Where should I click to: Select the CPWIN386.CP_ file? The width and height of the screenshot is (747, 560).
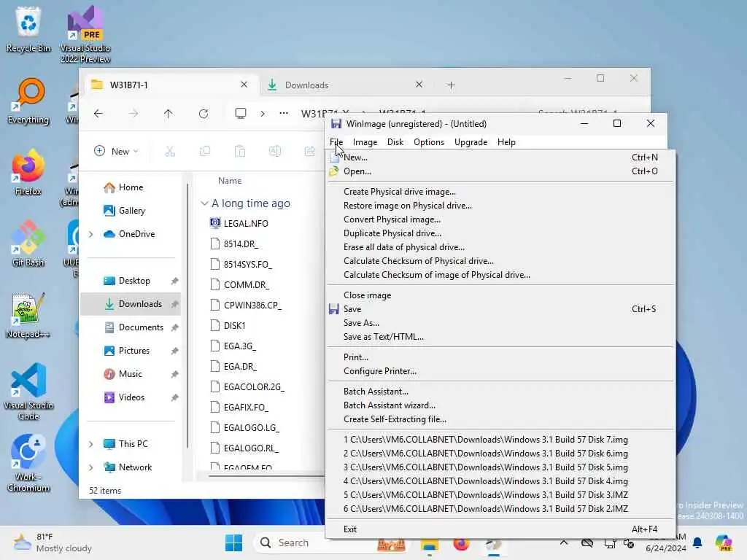coord(252,306)
